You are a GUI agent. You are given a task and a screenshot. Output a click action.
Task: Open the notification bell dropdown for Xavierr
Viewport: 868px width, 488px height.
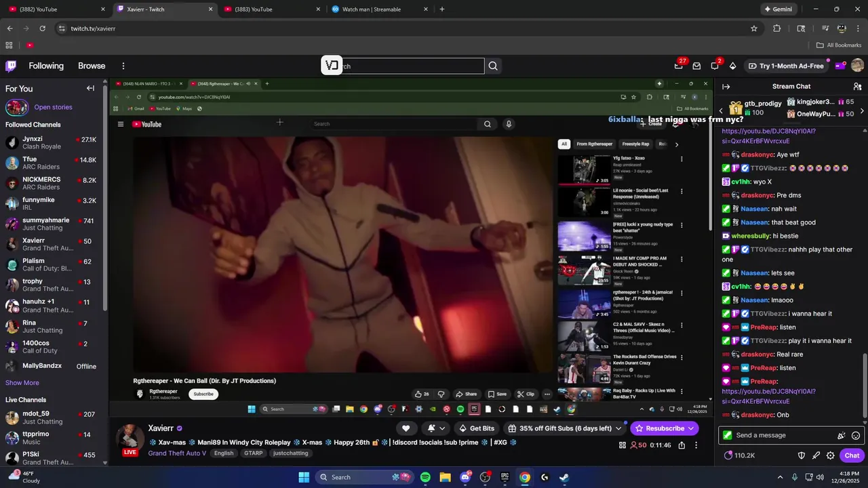pos(436,428)
